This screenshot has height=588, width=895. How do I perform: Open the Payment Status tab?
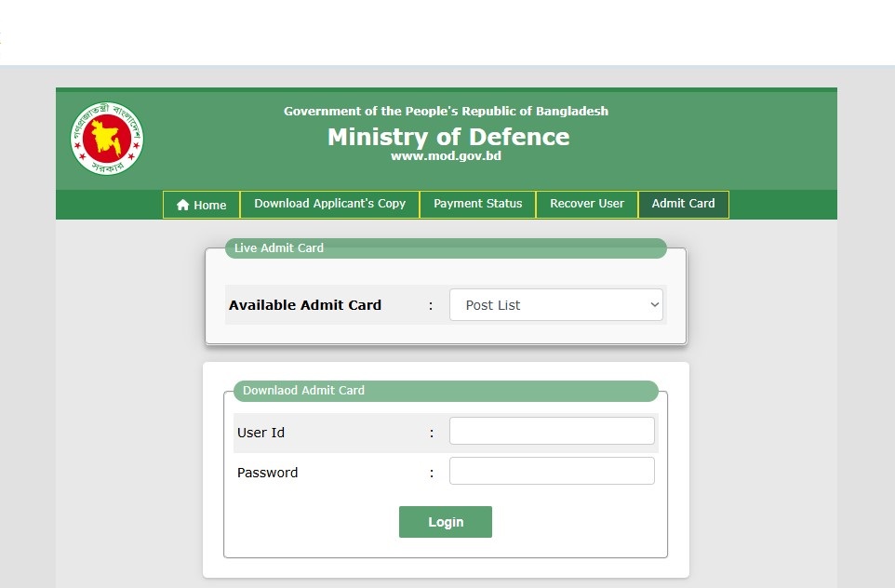477,204
